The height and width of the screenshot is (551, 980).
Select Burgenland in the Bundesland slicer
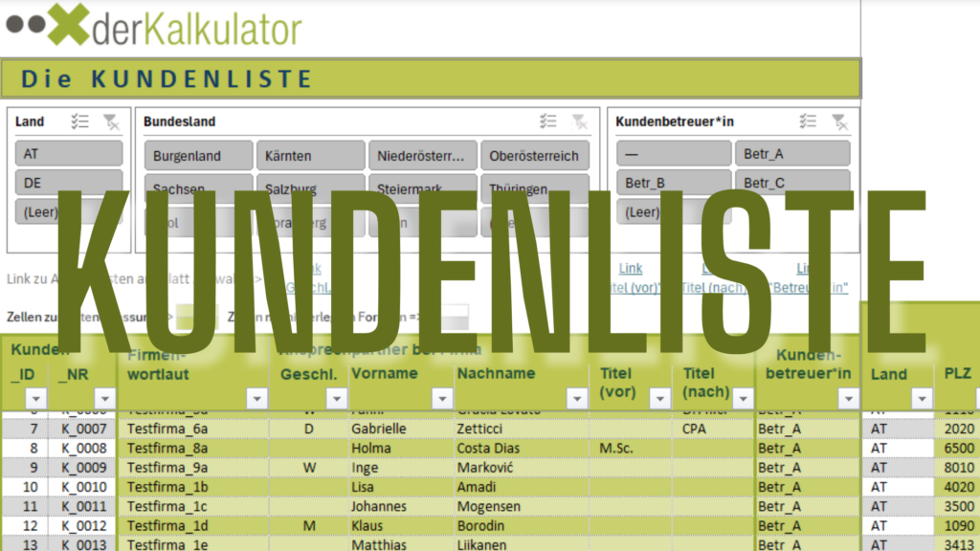click(x=199, y=156)
